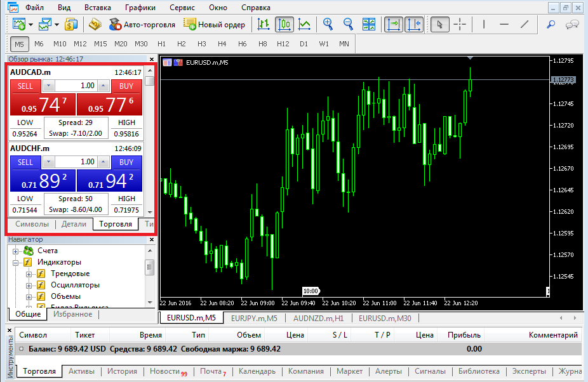The height and width of the screenshot is (382, 588).
Task: Toggle the chart shift button
Action: pyautogui.click(x=414, y=25)
